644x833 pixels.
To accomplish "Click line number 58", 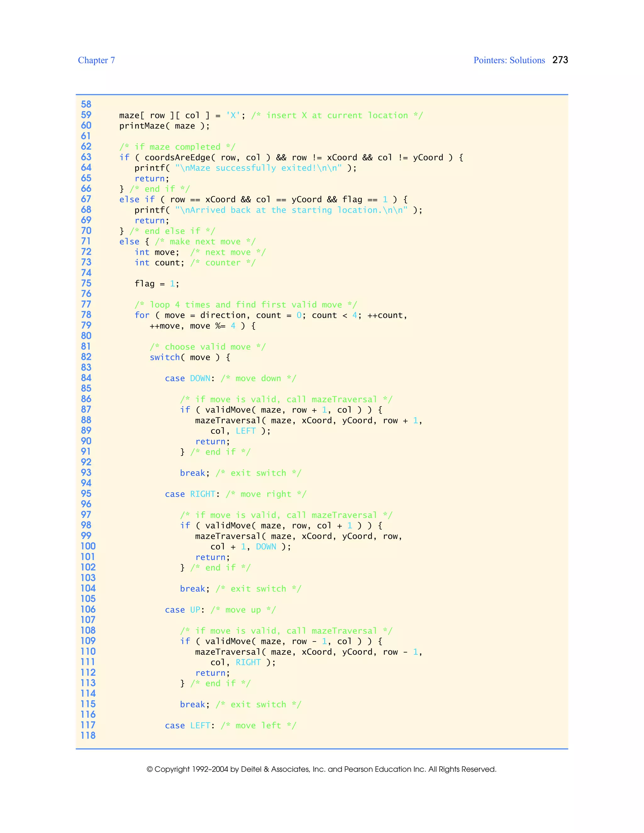I will [x=86, y=104].
